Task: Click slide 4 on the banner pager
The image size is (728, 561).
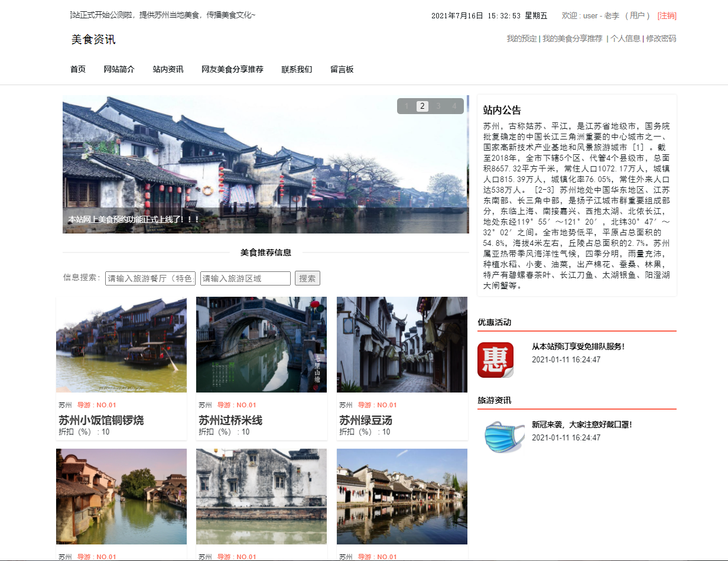Action: pyautogui.click(x=453, y=106)
